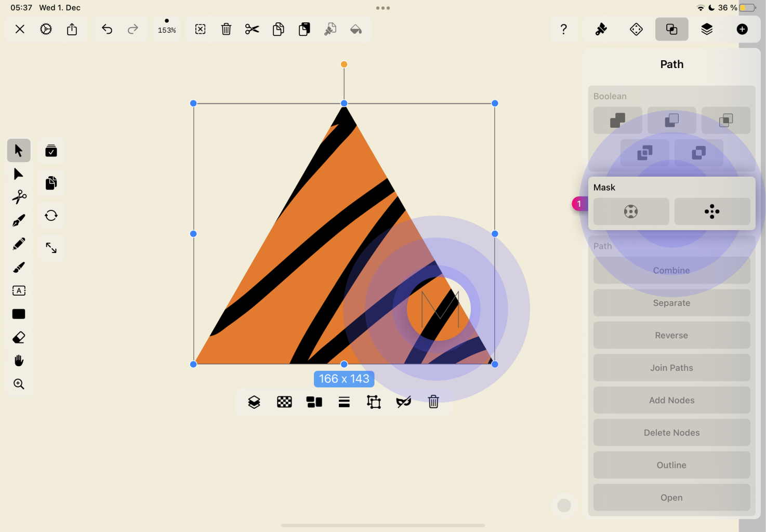Close the document with the X icon
The height and width of the screenshot is (532, 766).
20,30
